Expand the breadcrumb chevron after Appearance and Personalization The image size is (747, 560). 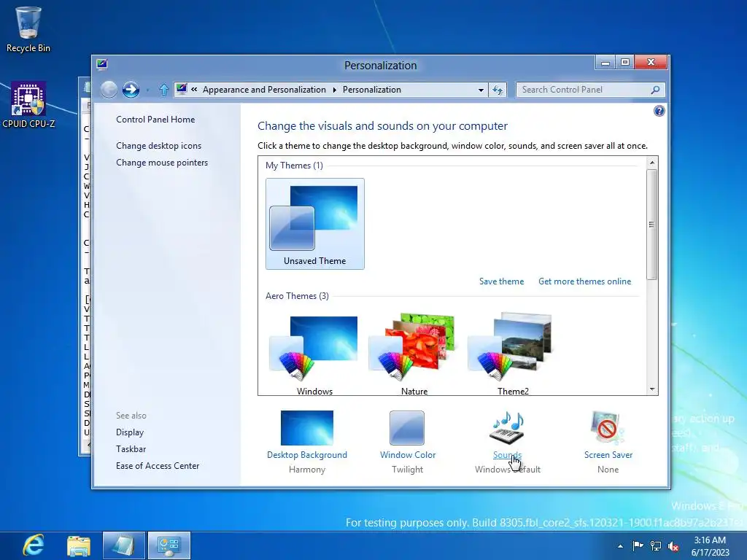click(334, 90)
